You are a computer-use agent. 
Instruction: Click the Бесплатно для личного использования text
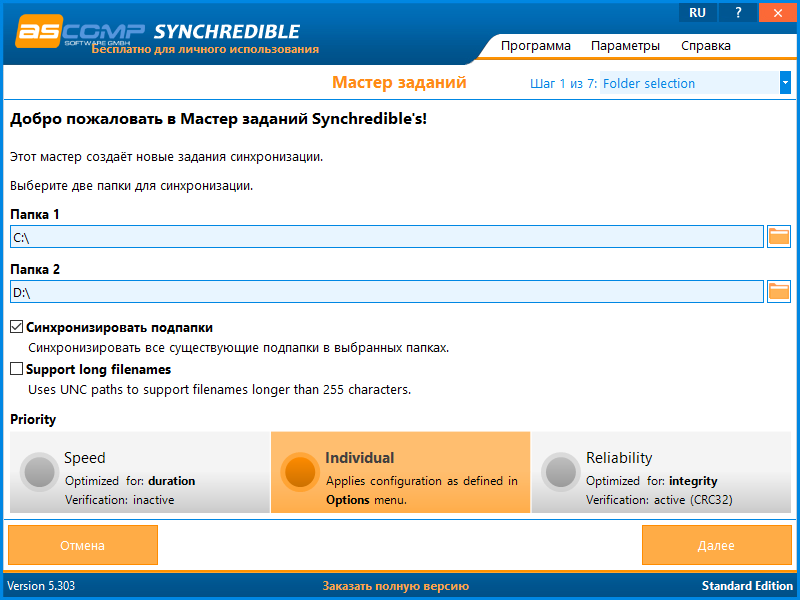pos(205,49)
